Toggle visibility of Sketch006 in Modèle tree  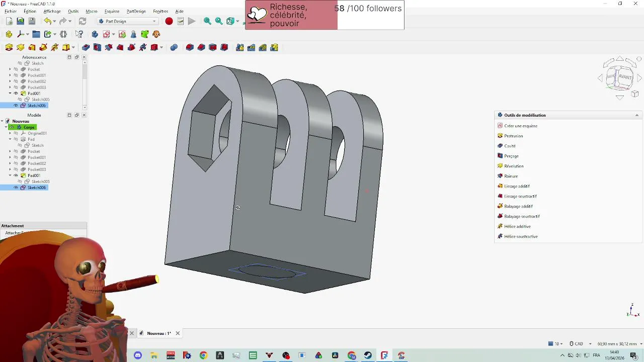point(16,188)
